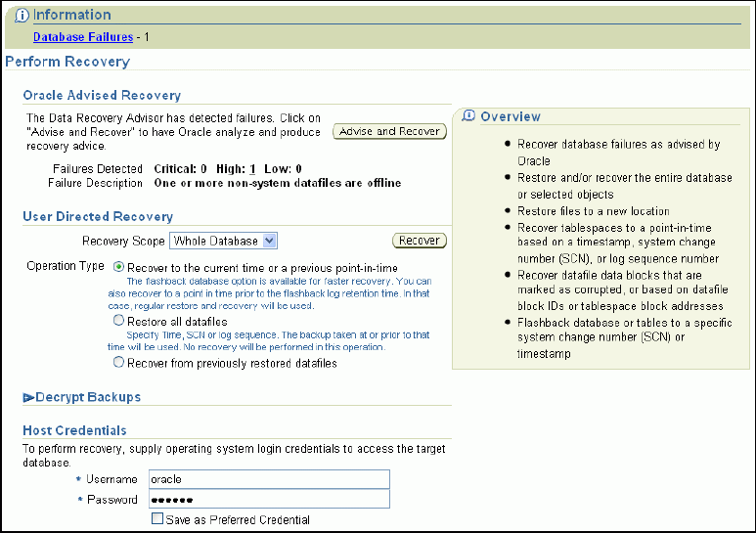Select Restore all datafiles radio option
756x533 pixels.
click(x=119, y=321)
